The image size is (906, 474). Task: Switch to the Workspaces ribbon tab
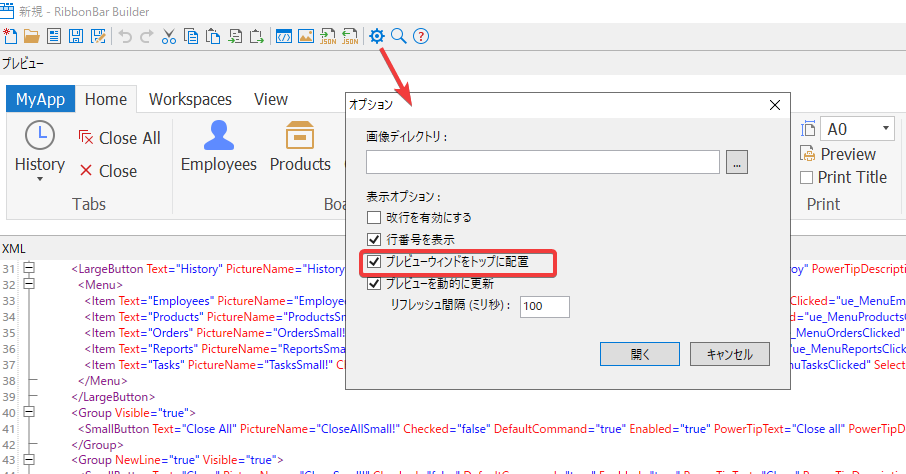click(190, 99)
